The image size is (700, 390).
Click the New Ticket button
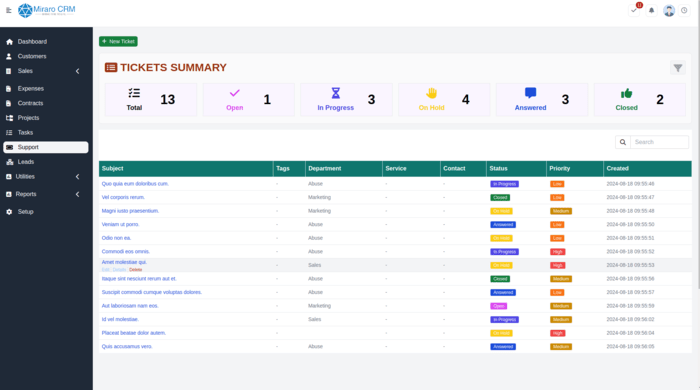118,41
